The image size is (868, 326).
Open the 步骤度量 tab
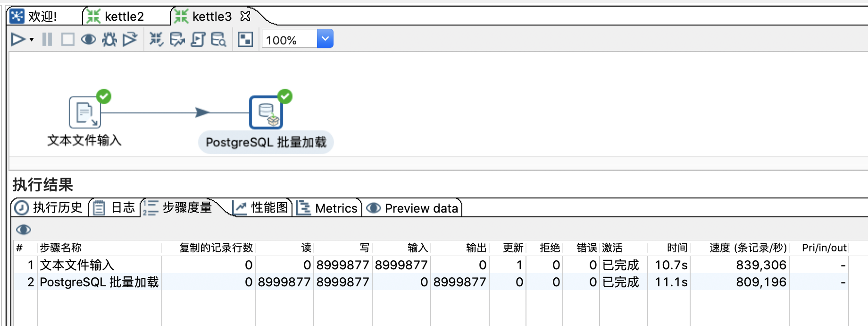178,208
